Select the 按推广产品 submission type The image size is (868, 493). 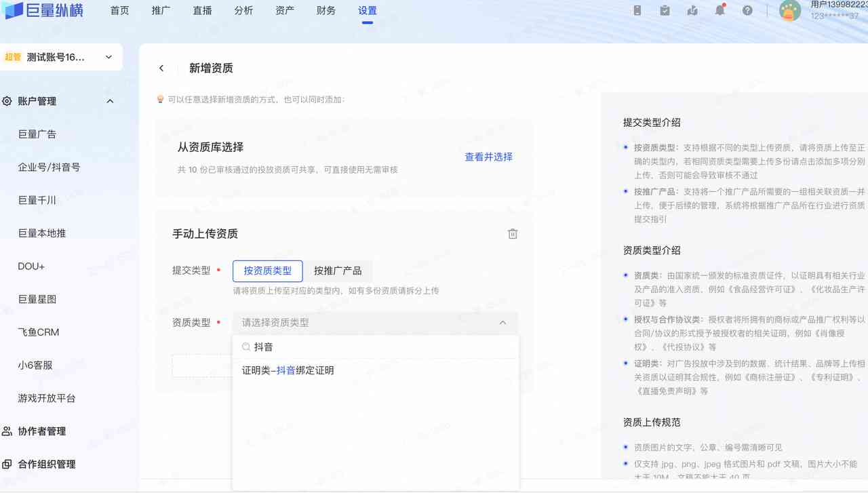[x=338, y=271]
